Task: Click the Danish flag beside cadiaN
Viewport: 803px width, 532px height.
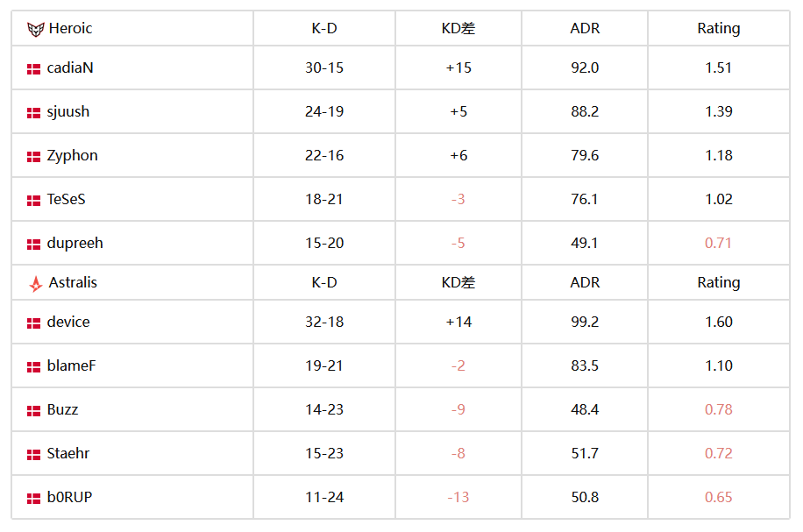Action: tap(33, 69)
